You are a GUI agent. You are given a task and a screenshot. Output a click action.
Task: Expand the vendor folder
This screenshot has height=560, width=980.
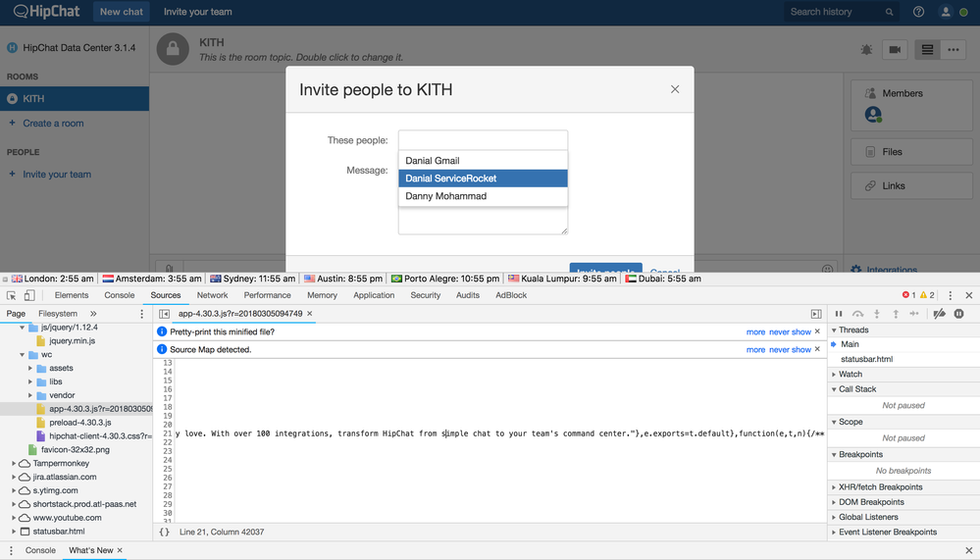(30, 395)
